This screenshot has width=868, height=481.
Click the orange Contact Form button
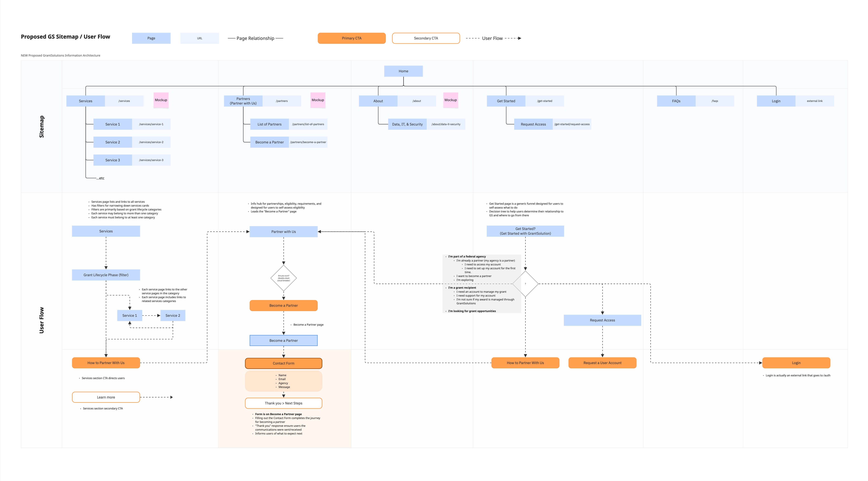tap(283, 363)
